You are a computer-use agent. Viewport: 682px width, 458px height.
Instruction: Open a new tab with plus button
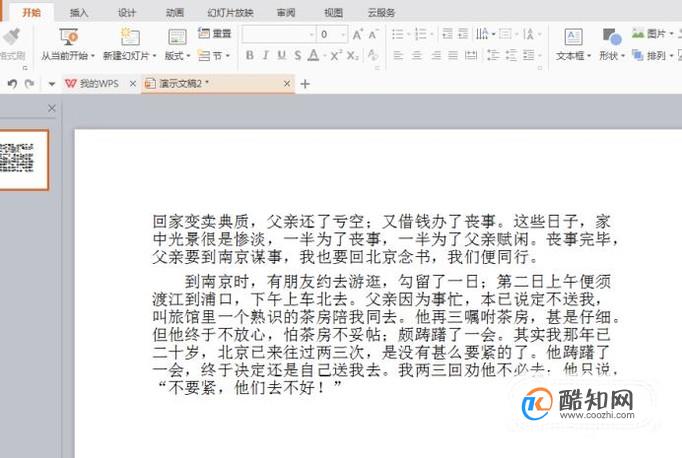pos(305,84)
